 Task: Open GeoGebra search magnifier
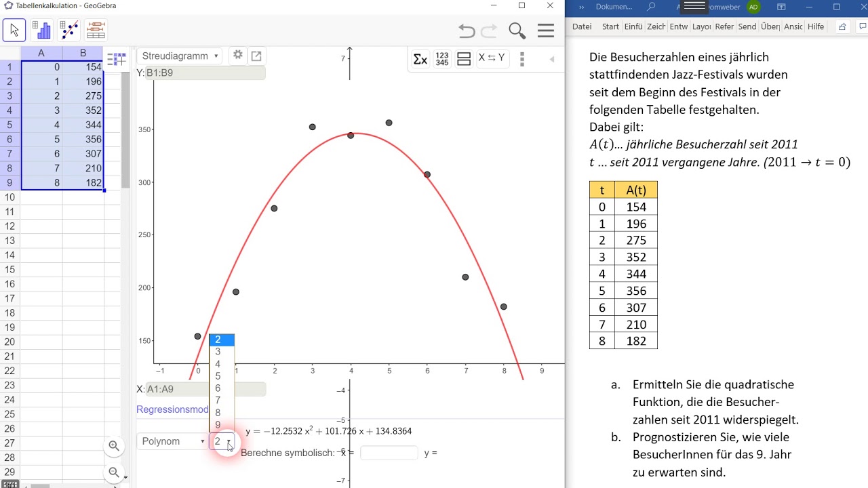tap(517, 31)
